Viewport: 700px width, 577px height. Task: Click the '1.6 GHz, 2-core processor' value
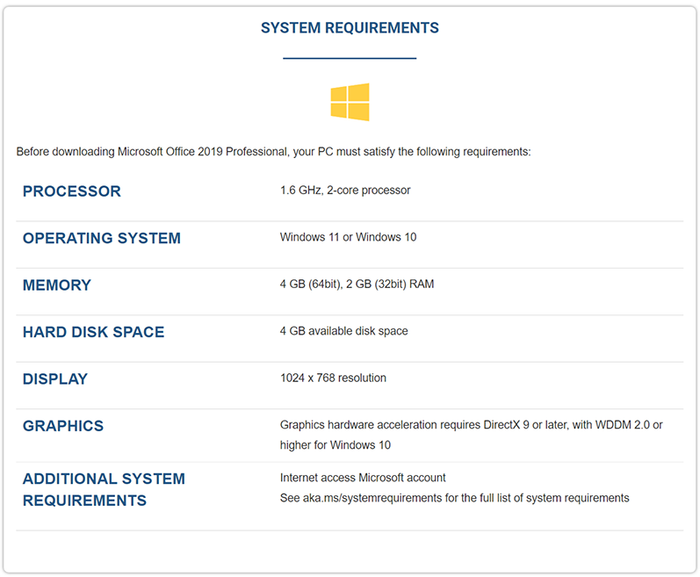click(345, 190)
